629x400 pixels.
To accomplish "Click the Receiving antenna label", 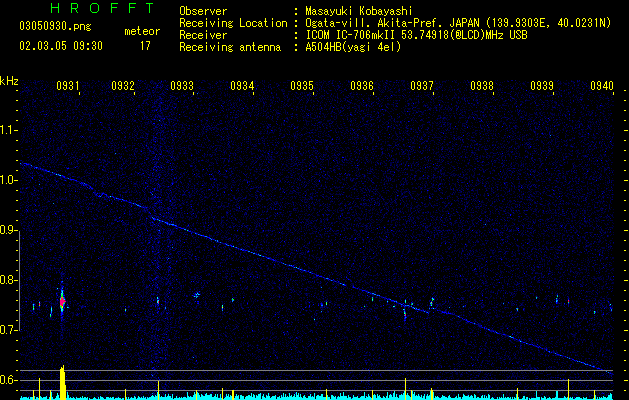I will 230,47.
